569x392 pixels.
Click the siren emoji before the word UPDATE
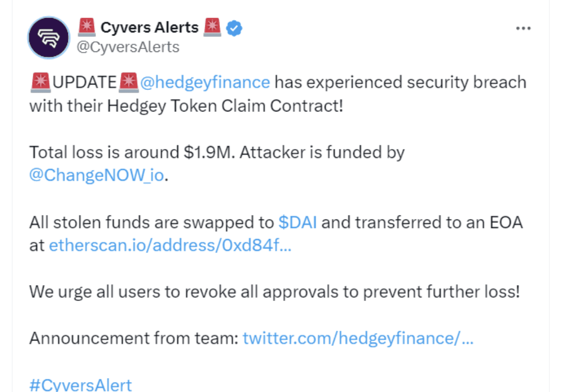(40, 82)
